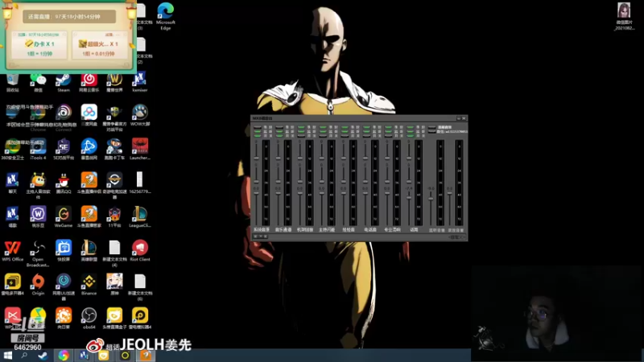Select the 跑跑卡丁车 kart game icon
Viewport: 644px width, 362px height.
pos(114,149)
